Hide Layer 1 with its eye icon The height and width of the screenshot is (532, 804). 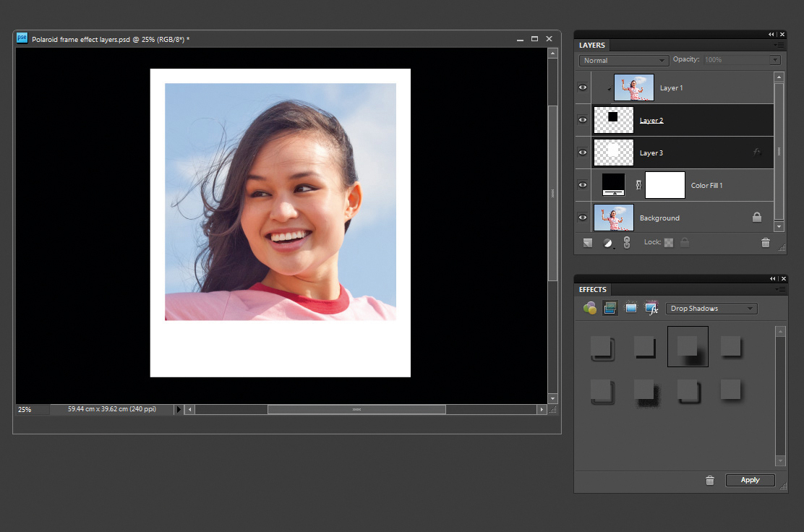[x=583, y=87]
